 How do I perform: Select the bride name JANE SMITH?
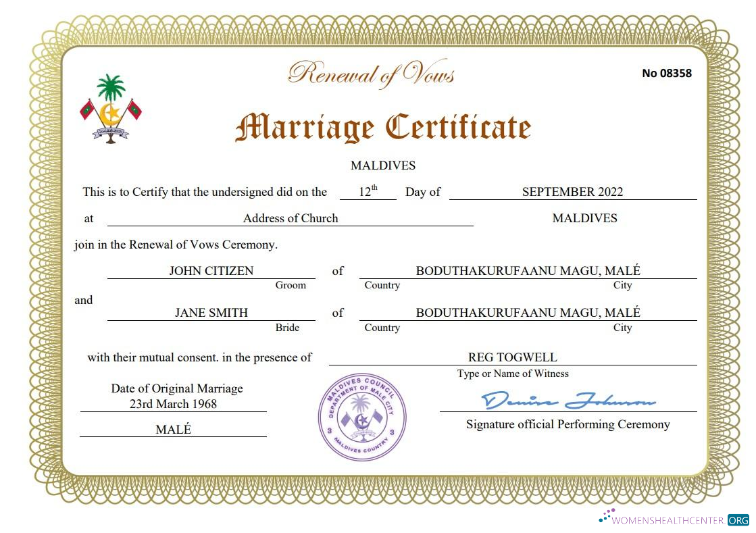(211, 312)
